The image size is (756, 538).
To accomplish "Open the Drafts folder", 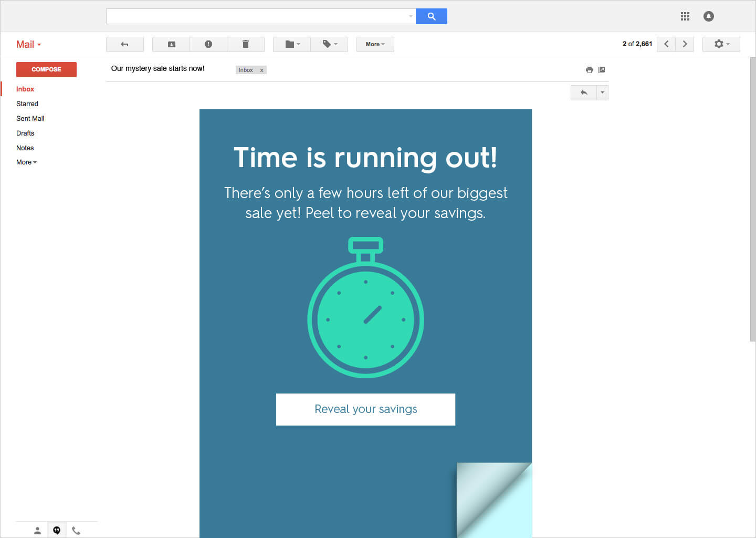I will click(25, 133).
